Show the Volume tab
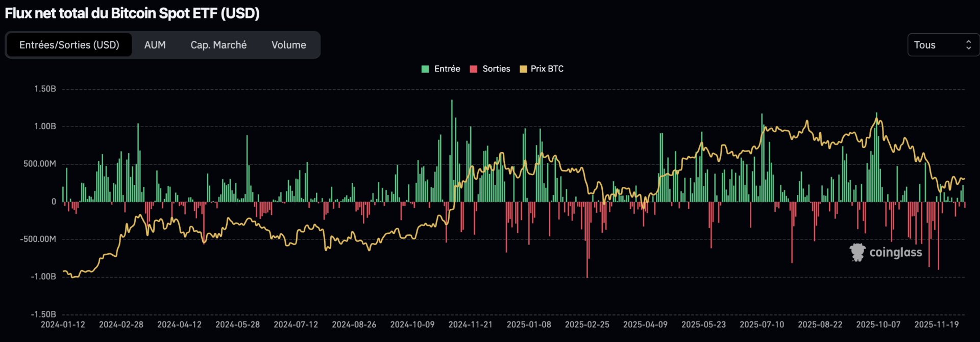The width and height of the screenshot is (980, 342). pos(288,45)
